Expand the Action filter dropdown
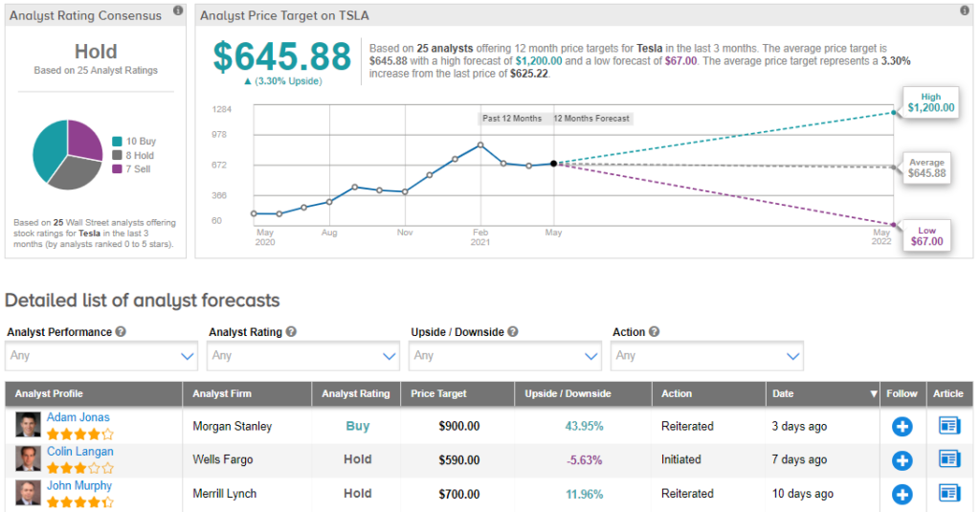 707,356
